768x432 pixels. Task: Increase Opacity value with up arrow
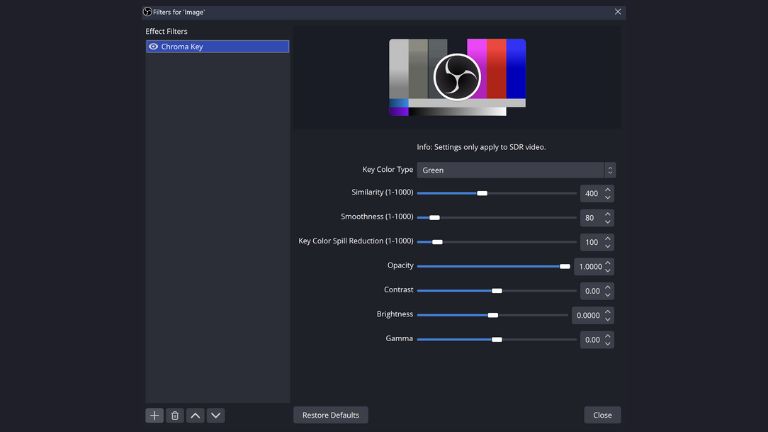(x=607, y=263)
